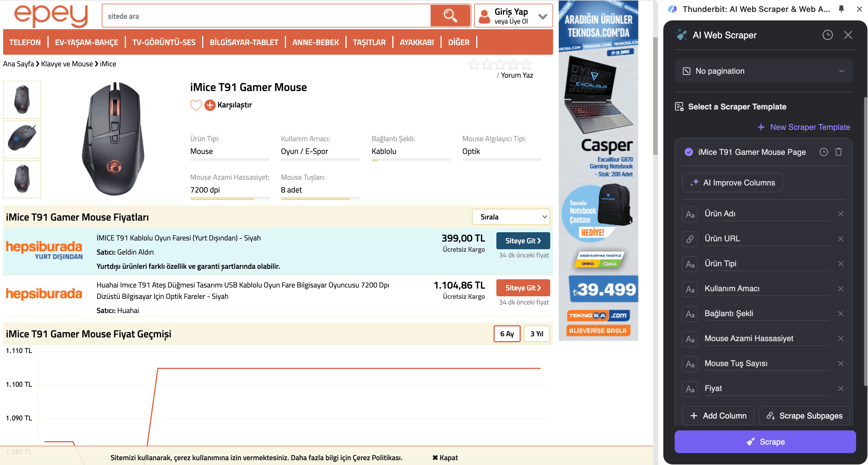Open the BİLGİSAYAR-TABLET menu
The width and height of the screenshot is (868, 465).
(244, 42)
